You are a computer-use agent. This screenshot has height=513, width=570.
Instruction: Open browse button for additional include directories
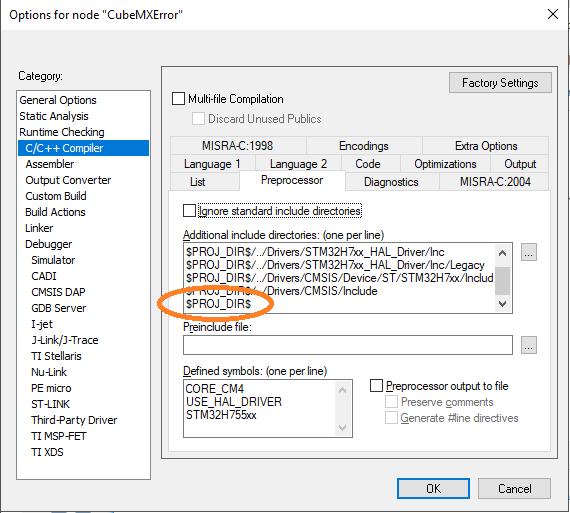tap(529, 252)
